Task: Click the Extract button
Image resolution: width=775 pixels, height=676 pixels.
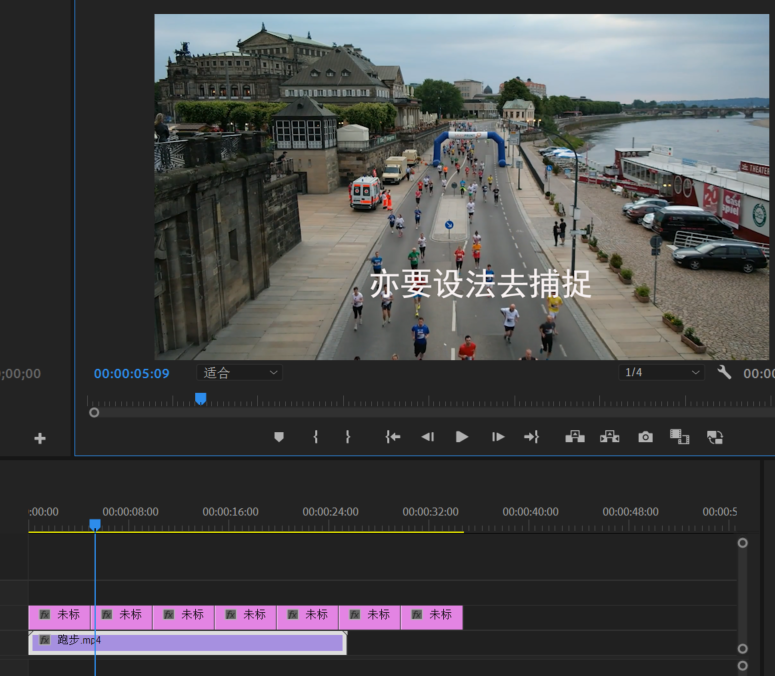Action: (x=609, y=437)
